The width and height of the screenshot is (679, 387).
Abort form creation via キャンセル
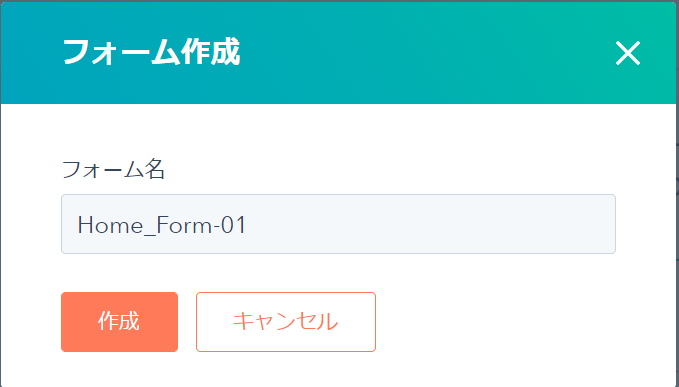point(286,322)
